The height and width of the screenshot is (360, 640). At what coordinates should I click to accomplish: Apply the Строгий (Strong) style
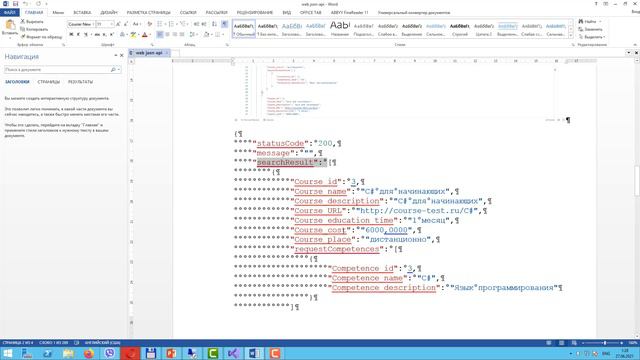click(460, 29)
